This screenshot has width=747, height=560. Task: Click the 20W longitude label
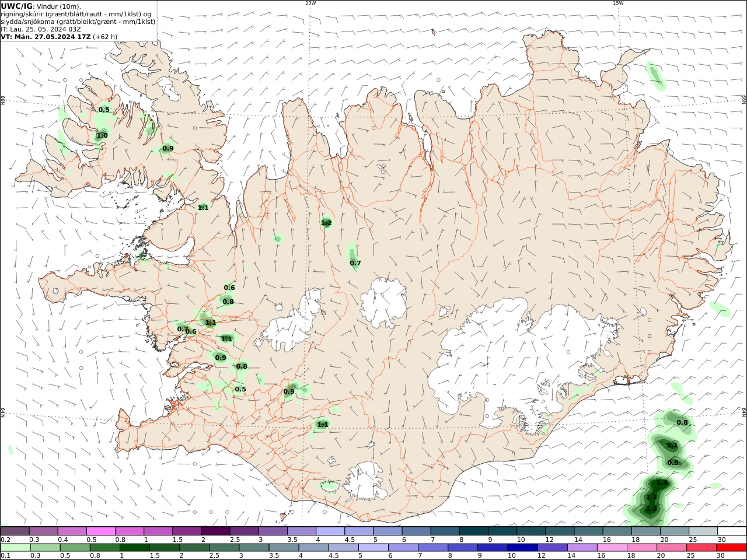click(x=310, y=3)
